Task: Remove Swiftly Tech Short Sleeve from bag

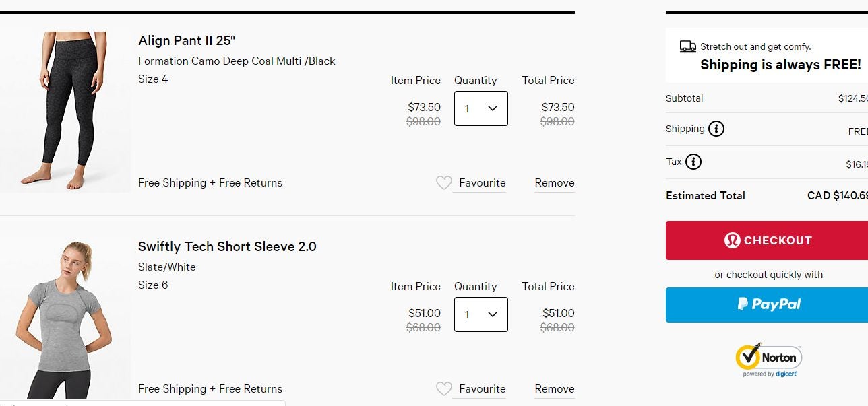Action: click(x=554, y=389)
